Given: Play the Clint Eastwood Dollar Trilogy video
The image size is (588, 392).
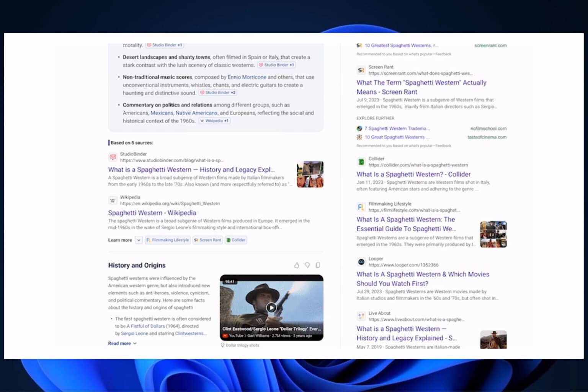Looking at the screenshot, I should pyautogui.click(x=271, y=307).
